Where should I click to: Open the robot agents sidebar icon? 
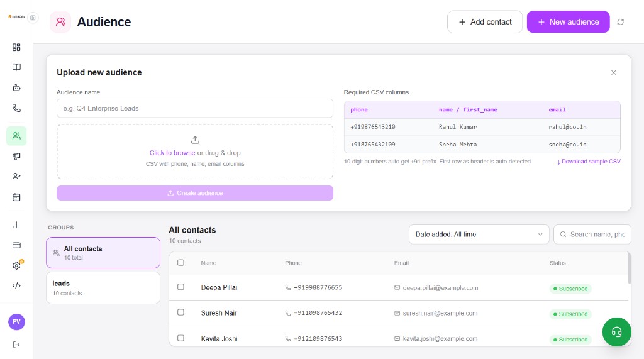click(x=16, y=87)
